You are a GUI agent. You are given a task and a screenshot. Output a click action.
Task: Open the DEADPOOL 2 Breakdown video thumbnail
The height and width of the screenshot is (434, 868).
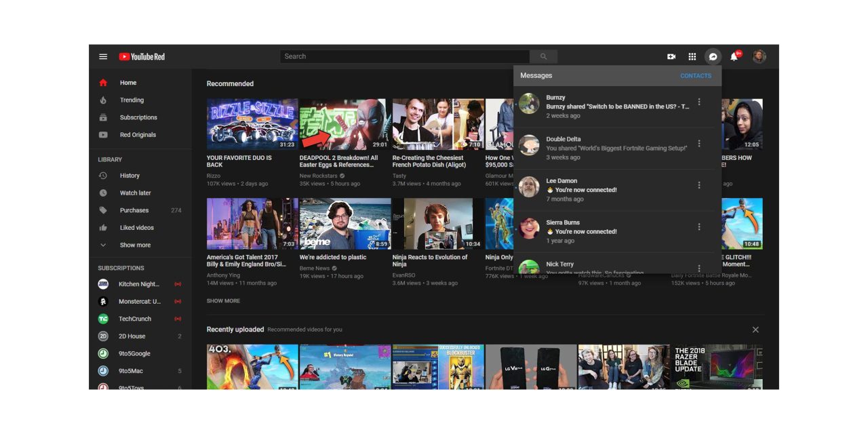pyautogui.click(x=344, y=124)
